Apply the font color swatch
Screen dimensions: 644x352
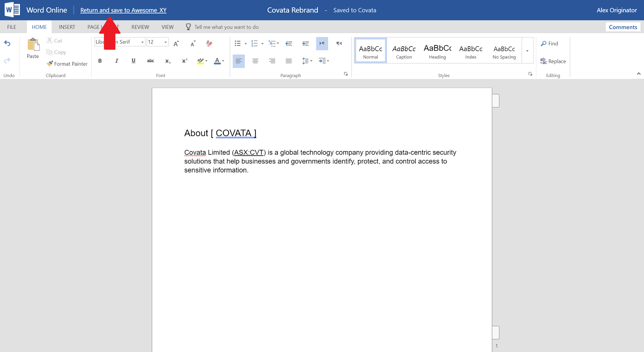217,61
